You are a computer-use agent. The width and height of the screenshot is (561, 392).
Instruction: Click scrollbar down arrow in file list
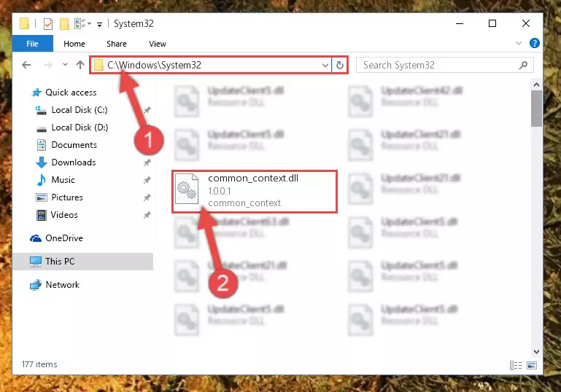pos(536,352)
